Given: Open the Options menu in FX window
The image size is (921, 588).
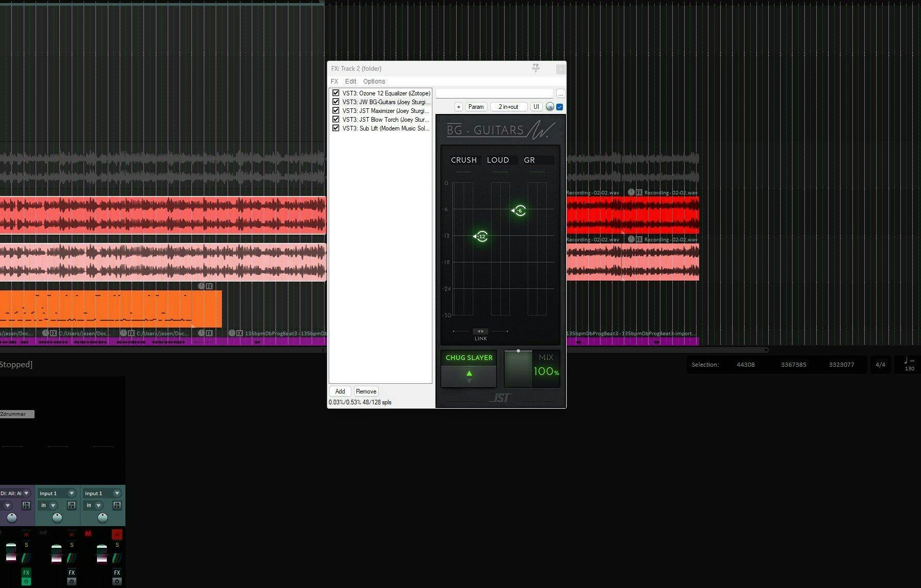Looking at the screenshot, I should 374,81.
